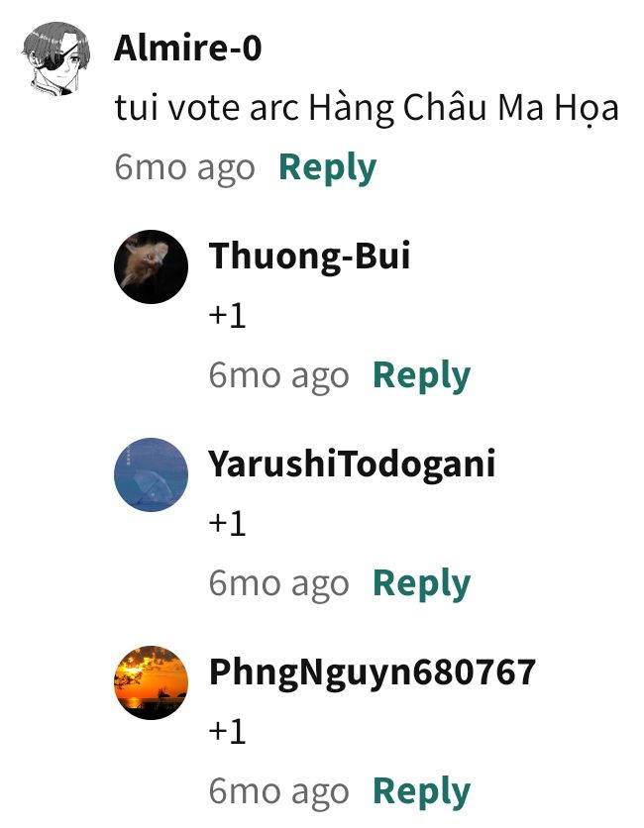Viewport: 644px width, 828px height.
Task: Open PhngNguyn680767's sunset profile picture
Action: [x=152, y=682]
